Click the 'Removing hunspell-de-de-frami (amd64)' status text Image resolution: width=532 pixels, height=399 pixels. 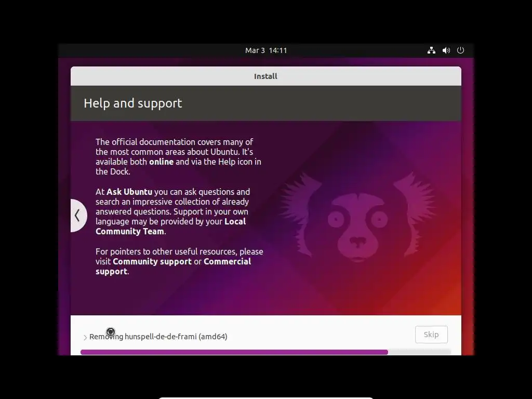pyautogui.click(x=158, y=337)
